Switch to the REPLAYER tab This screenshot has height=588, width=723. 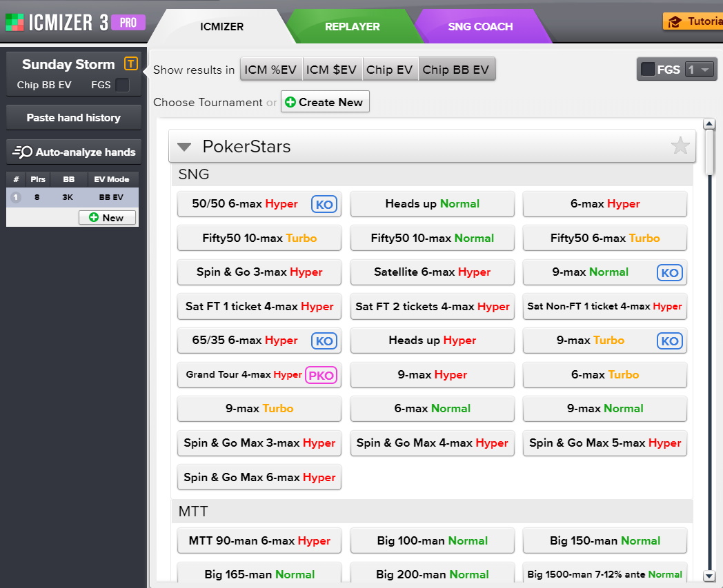click(353, 27)
